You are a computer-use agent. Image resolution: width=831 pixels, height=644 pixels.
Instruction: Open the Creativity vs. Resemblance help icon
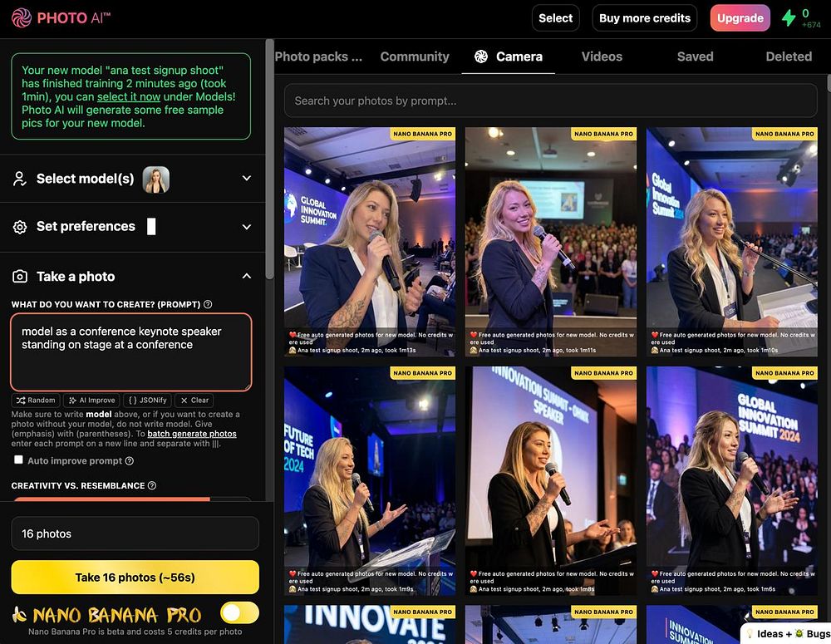(x=151, y=485)
